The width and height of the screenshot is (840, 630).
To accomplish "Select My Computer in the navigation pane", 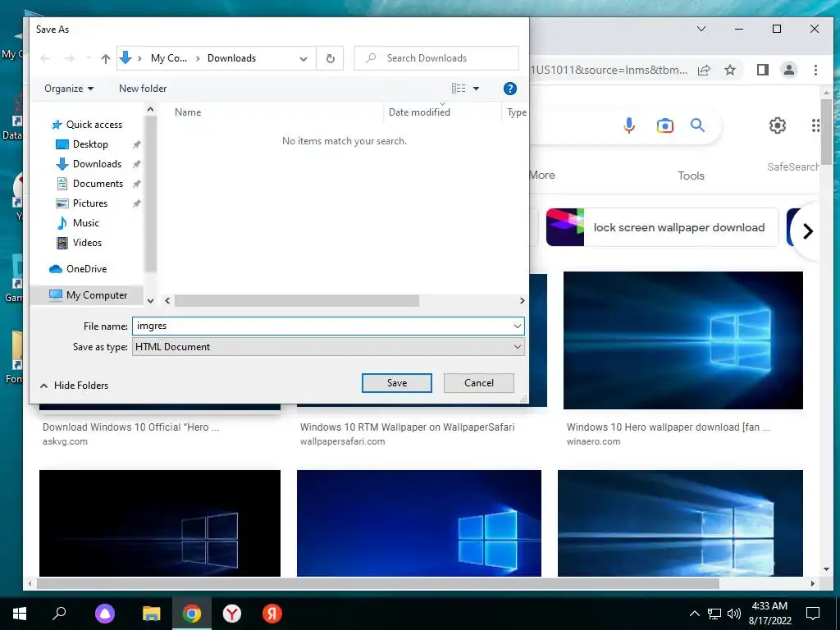I will coord(88,295).
